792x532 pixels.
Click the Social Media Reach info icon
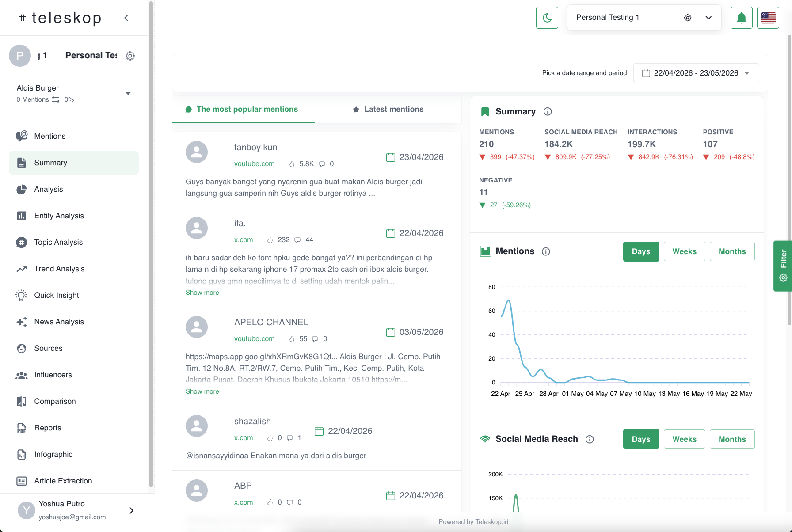click(590, 439)
